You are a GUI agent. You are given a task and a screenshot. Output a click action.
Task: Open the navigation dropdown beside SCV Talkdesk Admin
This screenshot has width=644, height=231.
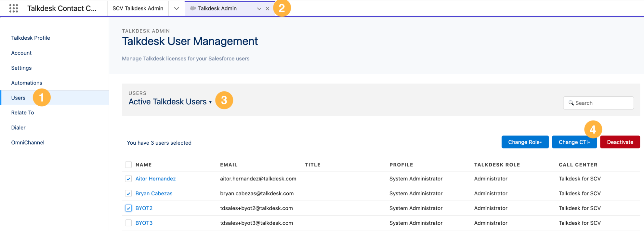177,8
